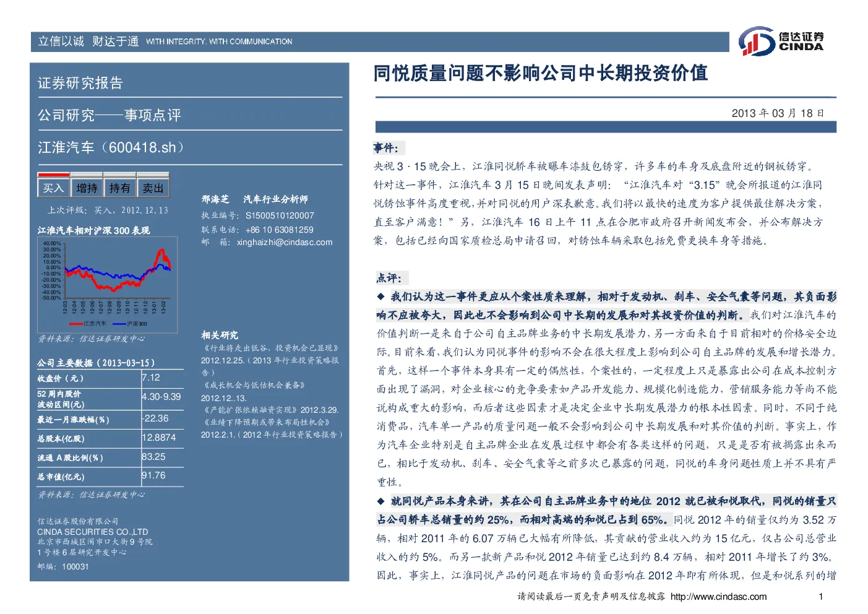This screenshot has height=614, width=868.
Task: Click CINDA SECURITIES CO.,LTD address line
Action: [92, 532]
